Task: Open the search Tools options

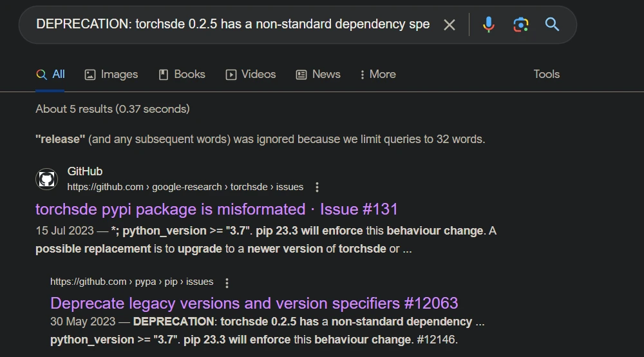Action: click(x=546, y=74)
